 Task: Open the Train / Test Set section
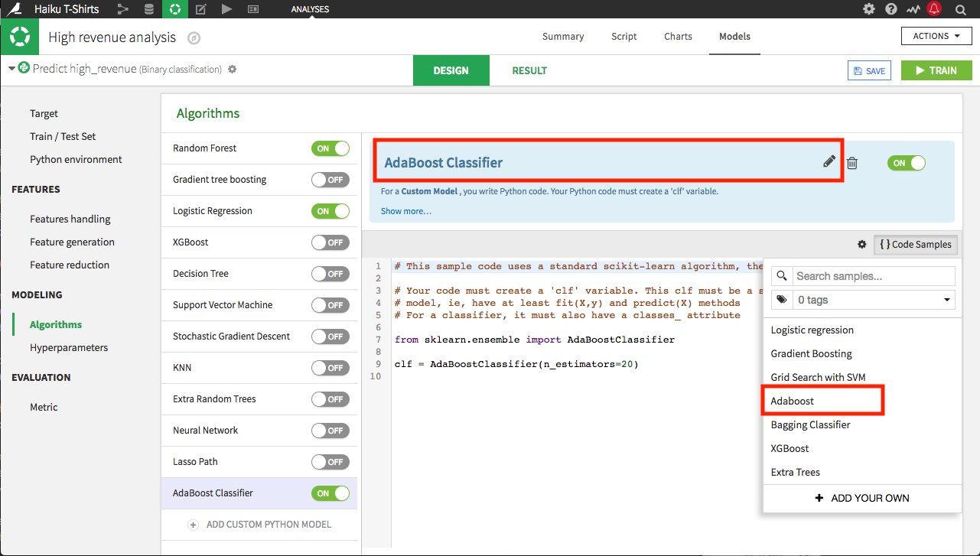[x=63, y=136]
